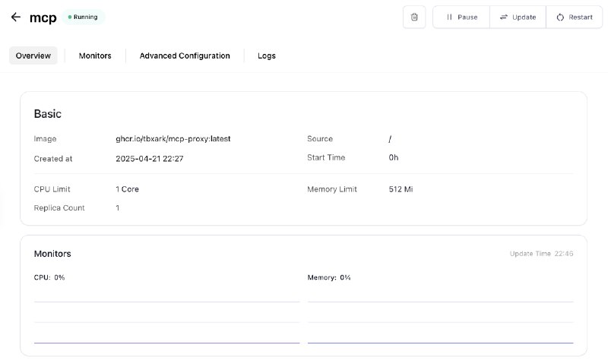The image size is (608, 364).
Task: Go back using the left arrow icon
Action: coord(16,17)
